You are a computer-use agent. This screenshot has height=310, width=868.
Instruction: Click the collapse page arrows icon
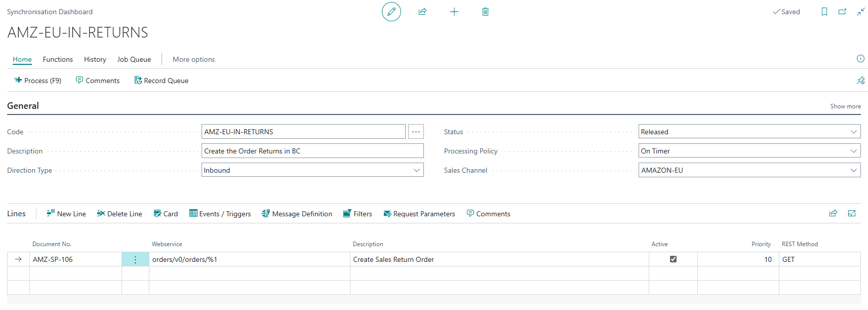(861, 12)
